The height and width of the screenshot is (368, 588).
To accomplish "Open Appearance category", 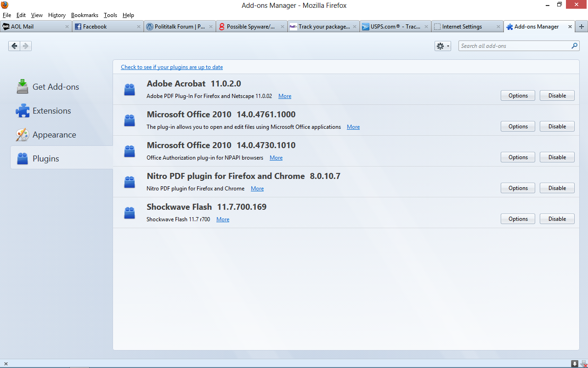I will pyautogui.click(x=62, y=135).
